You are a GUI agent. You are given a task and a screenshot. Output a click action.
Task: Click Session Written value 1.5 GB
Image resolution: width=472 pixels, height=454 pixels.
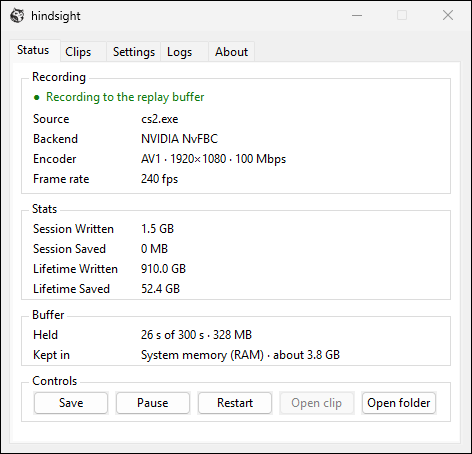point(157,229)
